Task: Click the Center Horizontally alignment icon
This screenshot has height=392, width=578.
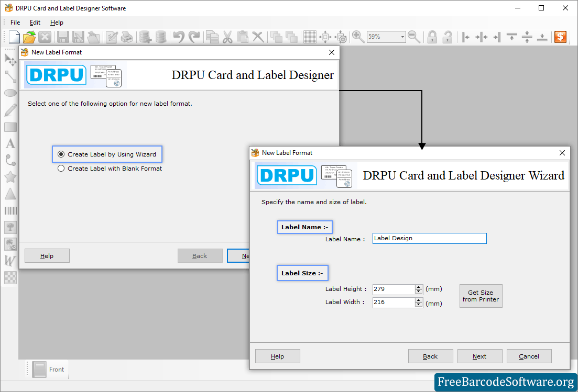Action: pos(482,37)
